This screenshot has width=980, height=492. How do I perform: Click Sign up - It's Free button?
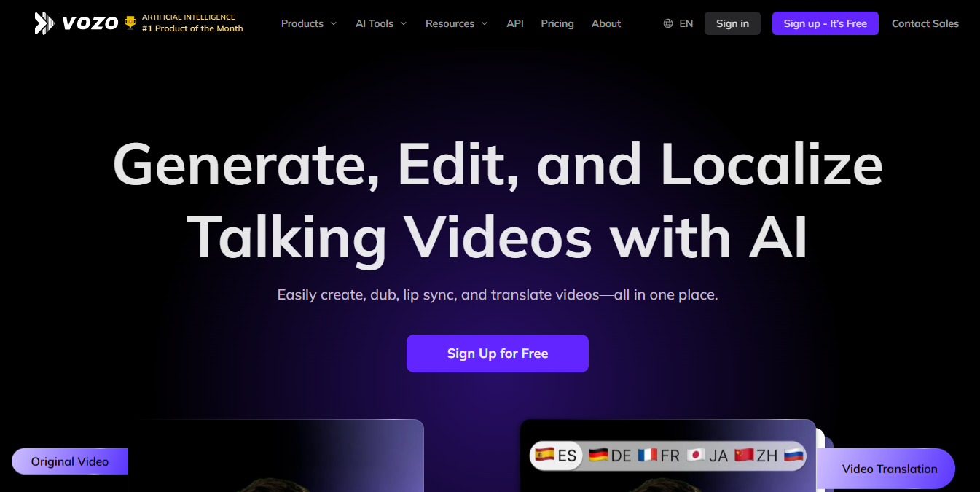point(826,23)
